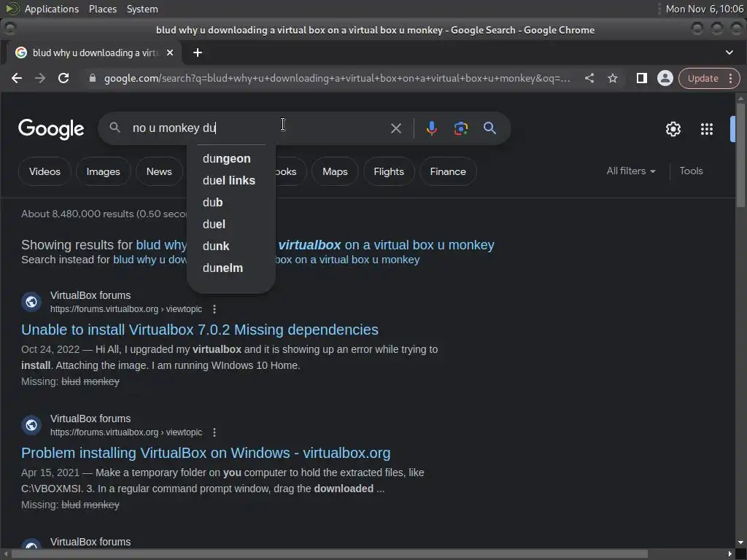Click the horizontal scrollbar at bottom
The image size is (747, 560).
point(329,554)
